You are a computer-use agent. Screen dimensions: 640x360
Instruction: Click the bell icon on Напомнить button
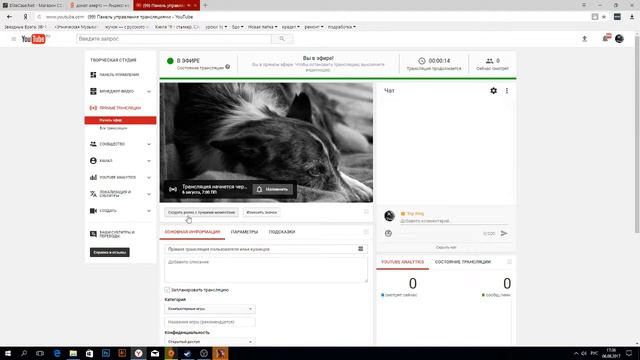259,189
